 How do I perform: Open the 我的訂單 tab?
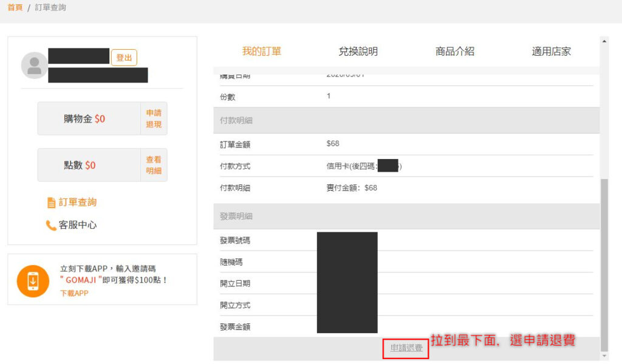(x=262, y=52)
